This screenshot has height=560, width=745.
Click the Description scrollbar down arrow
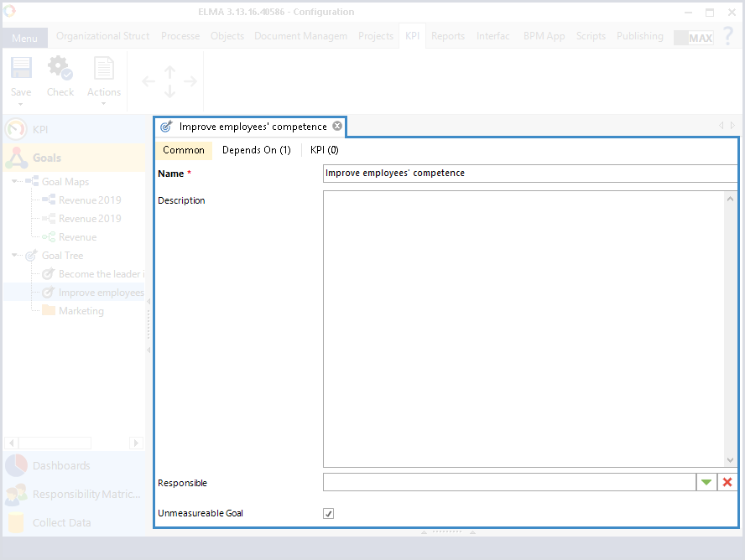(x=730, y=460)
